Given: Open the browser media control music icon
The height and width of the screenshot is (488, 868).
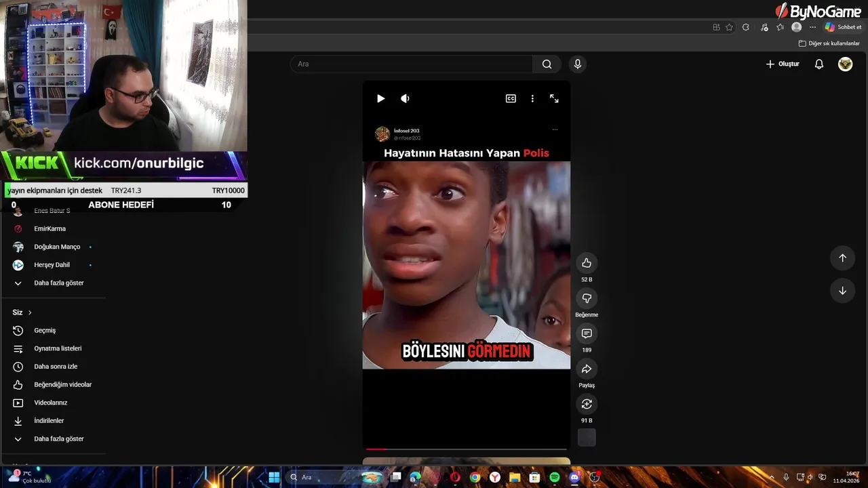Looking at the screenshot, I should point(764,27).
